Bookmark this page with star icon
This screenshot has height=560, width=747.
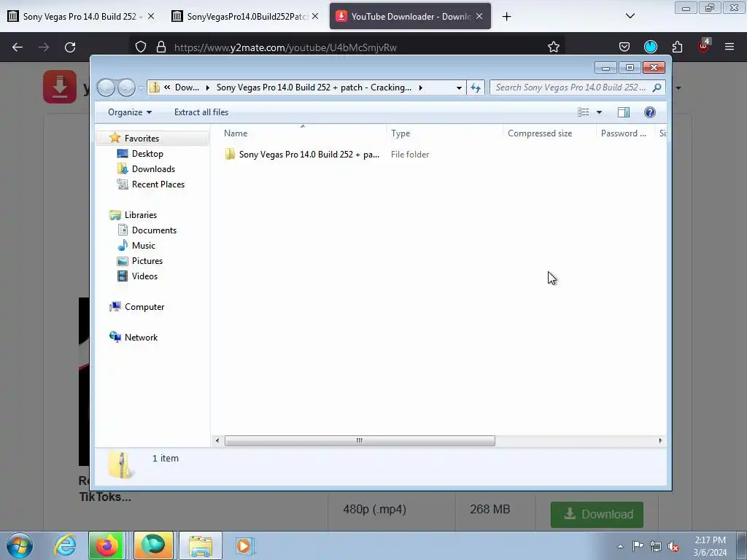[553, 47]
